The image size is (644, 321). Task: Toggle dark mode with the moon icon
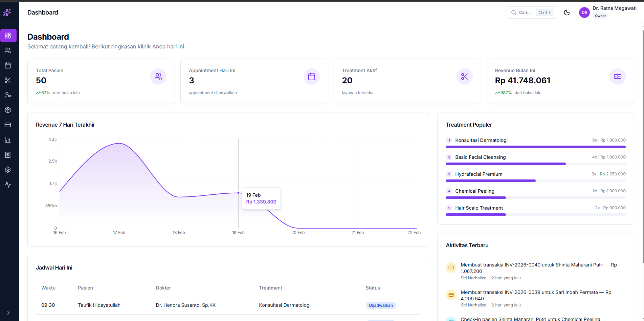coord(567,13)
